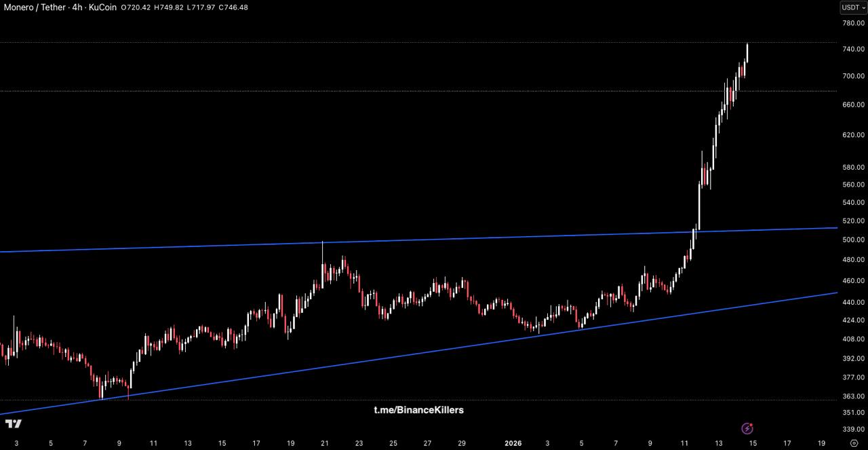Click the t.me/BinanceKillers watermark text
This screenshot has width=868, height=450.
(x=418, y=410)
